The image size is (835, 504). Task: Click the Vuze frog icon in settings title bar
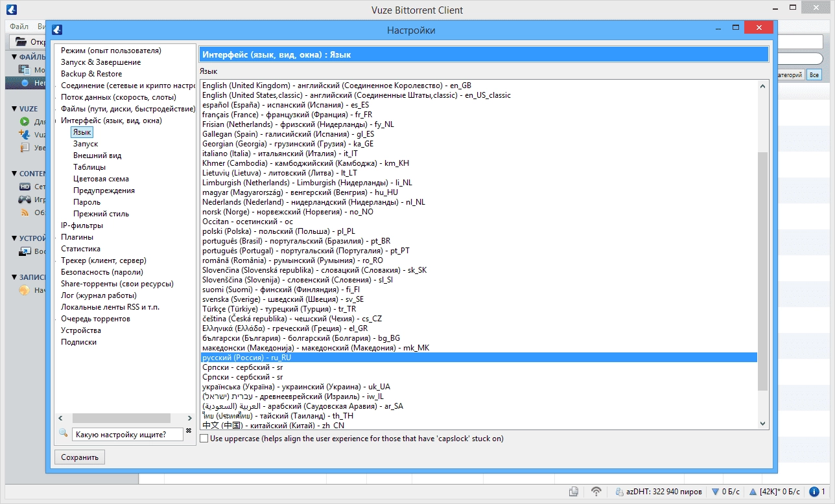[x=56, y=30]
